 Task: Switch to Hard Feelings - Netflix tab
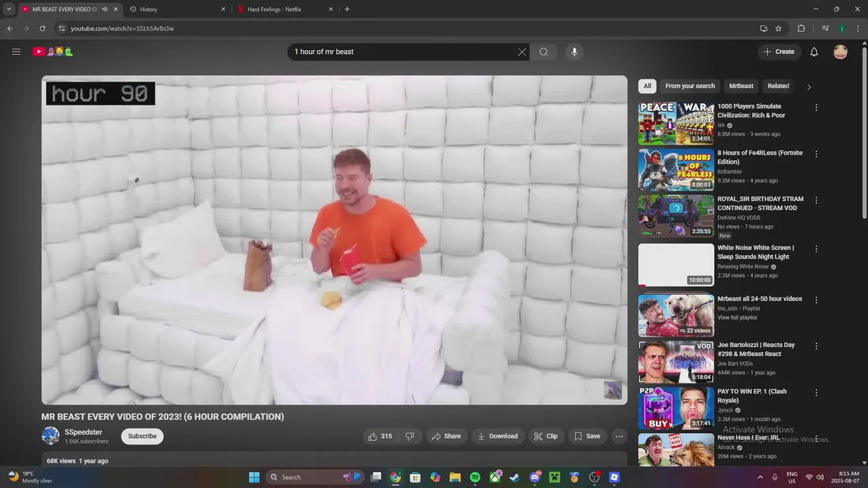pyautogui.click(x=284, y=9)
